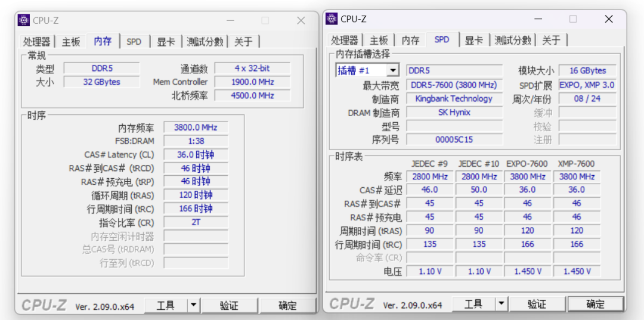Open 主板 tab in right window
Screen dimensions: 644x320
pos(379,40)
